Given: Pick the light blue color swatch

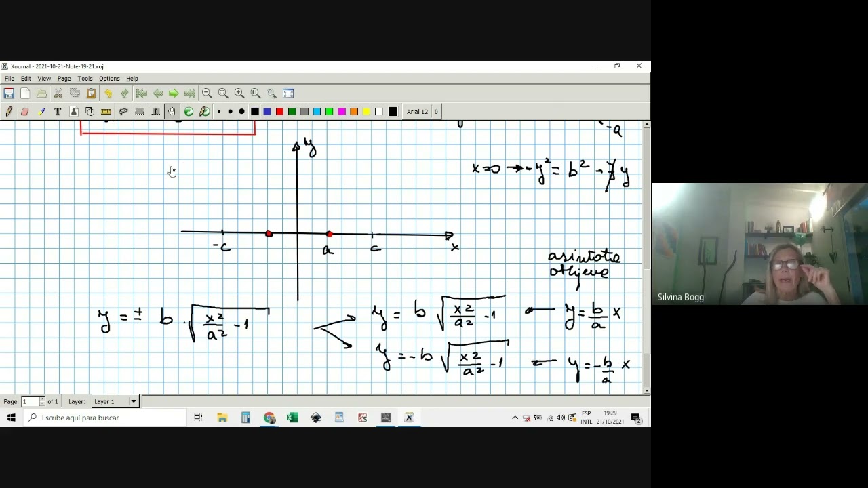Looking at the screenshot, I should point(317,112).
